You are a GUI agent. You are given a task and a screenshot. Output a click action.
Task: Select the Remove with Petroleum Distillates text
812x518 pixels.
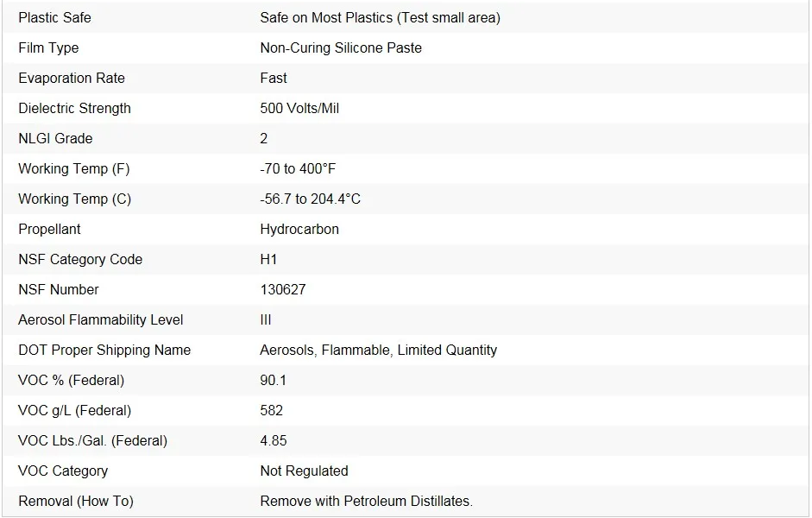point(366,501)
